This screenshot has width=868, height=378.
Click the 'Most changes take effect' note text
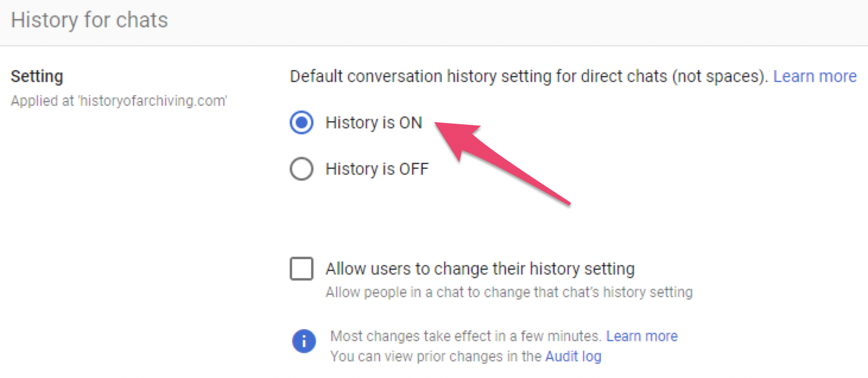coord(465,336)
